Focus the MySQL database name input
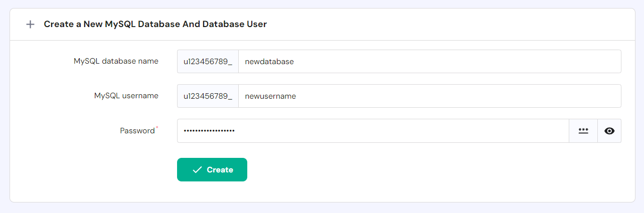This screenshot has width=644, height=213. tap(429, 62)
